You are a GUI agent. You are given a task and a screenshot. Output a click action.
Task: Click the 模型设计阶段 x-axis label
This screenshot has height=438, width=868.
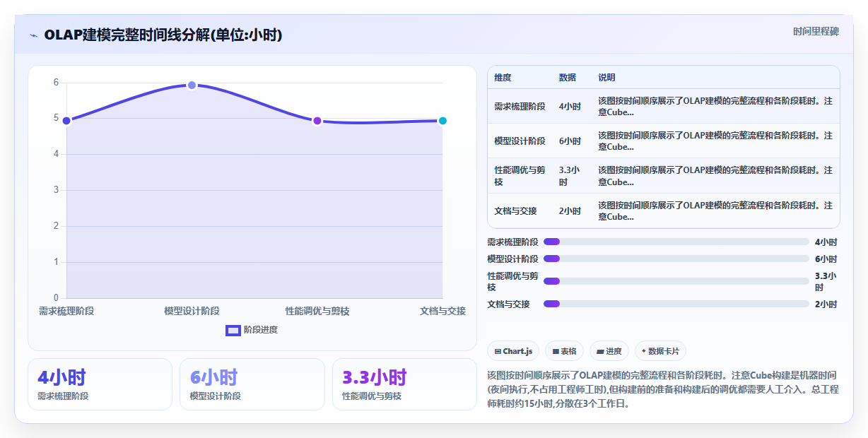click(192, 311)
